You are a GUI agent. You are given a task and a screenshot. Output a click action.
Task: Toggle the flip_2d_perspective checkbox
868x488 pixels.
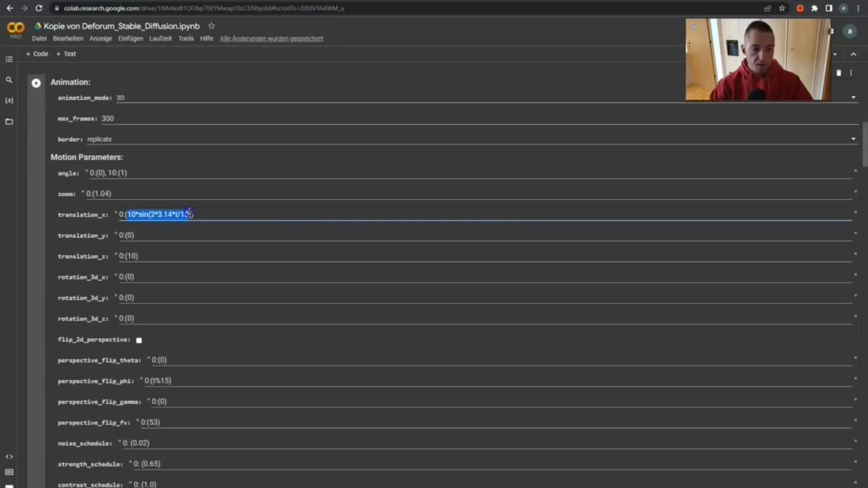[x=138, y=340]
